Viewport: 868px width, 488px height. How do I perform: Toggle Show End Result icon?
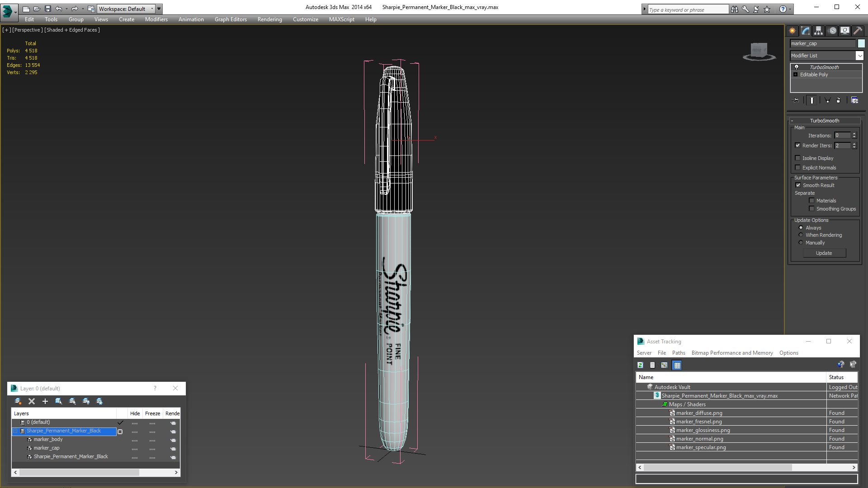pos(812,100)
